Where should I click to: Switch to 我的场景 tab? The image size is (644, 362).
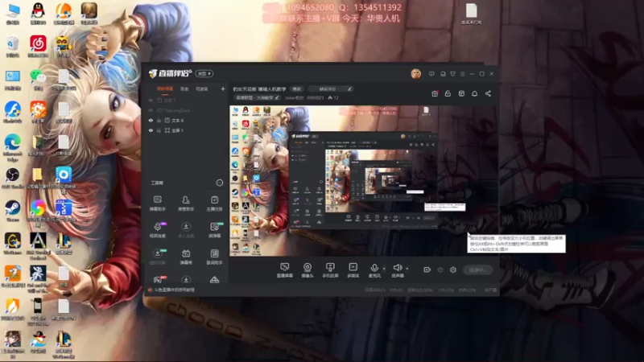pyautogui.click(x=165, y=88)
